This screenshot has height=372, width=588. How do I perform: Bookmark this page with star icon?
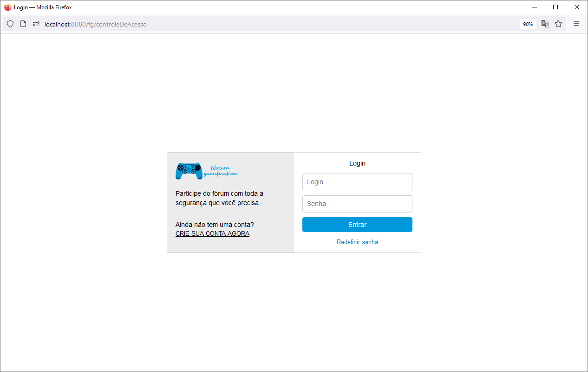pyautogui.click(x=558, y=24)
